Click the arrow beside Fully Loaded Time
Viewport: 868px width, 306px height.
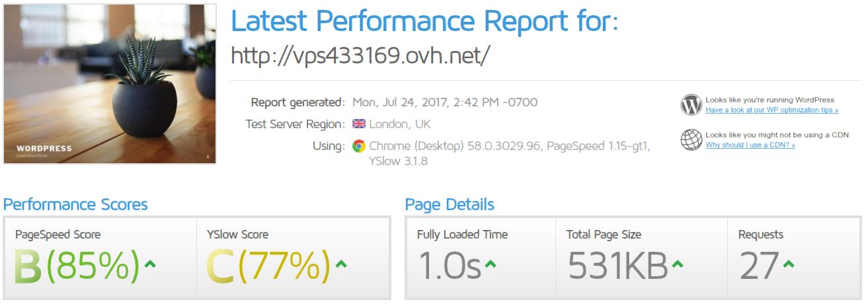[x=491, y=264]
